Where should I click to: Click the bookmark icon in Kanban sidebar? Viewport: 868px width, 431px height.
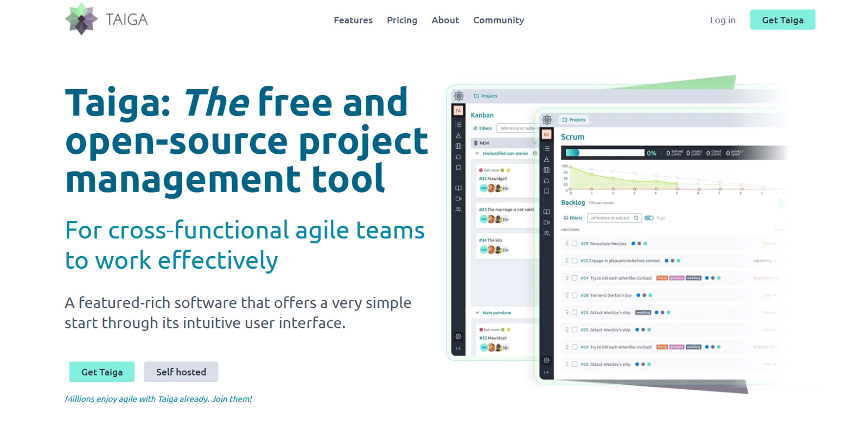click(x=458, y=168)
